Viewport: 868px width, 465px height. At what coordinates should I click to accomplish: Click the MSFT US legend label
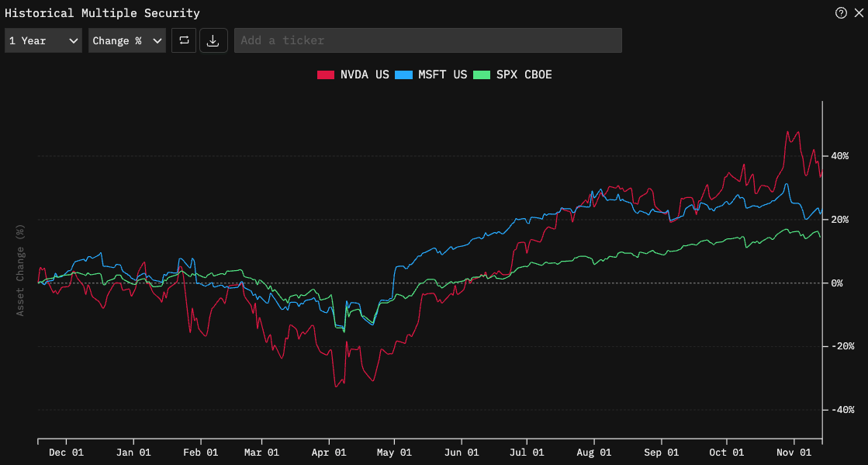[x=443, y=75]
